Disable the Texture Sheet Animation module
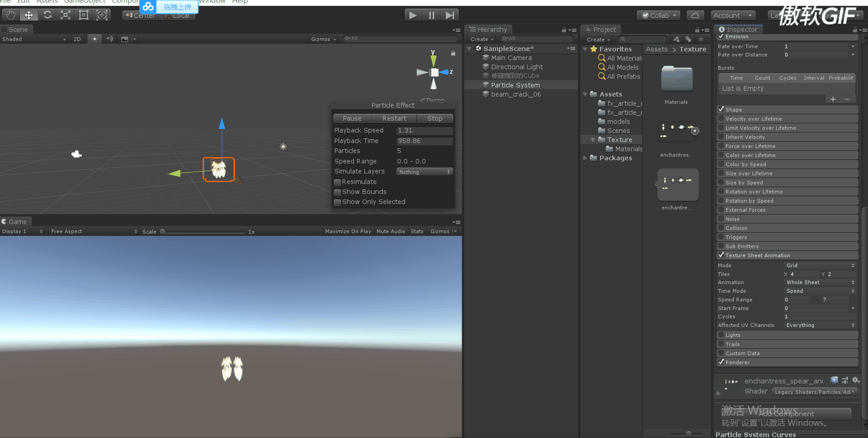868x438 pixels. (721, 255)
